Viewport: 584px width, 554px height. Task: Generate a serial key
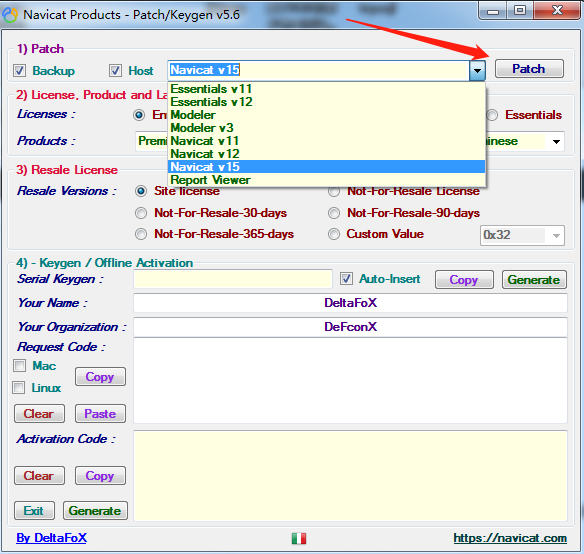(534, 280)
